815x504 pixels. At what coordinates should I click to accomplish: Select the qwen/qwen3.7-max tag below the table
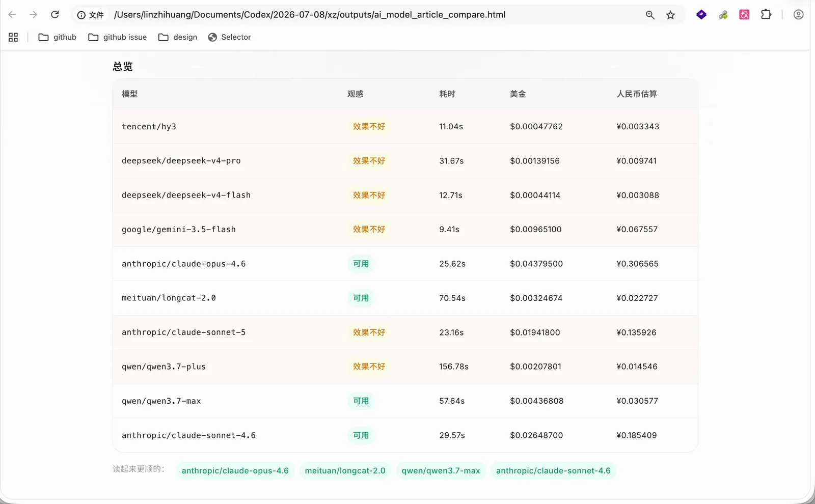[441, 470]
